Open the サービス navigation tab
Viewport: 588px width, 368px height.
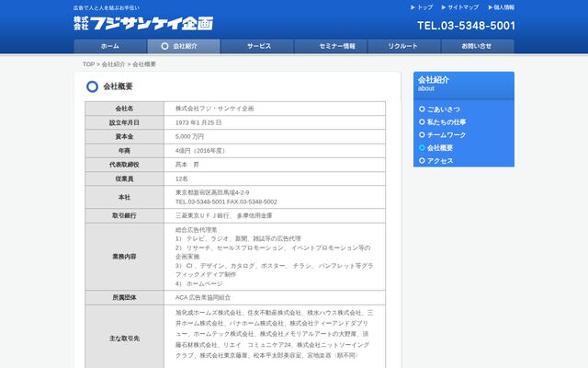point(257,46)
